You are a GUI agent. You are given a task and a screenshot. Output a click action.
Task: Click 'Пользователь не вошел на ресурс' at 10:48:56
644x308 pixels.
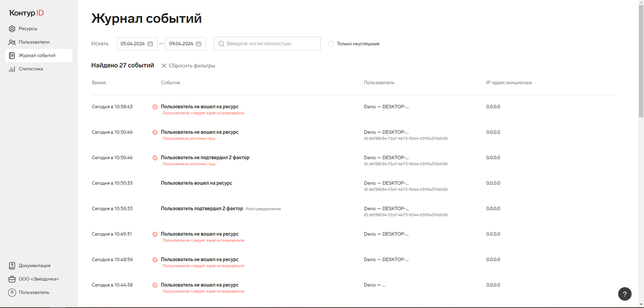[x=200, y=259]
